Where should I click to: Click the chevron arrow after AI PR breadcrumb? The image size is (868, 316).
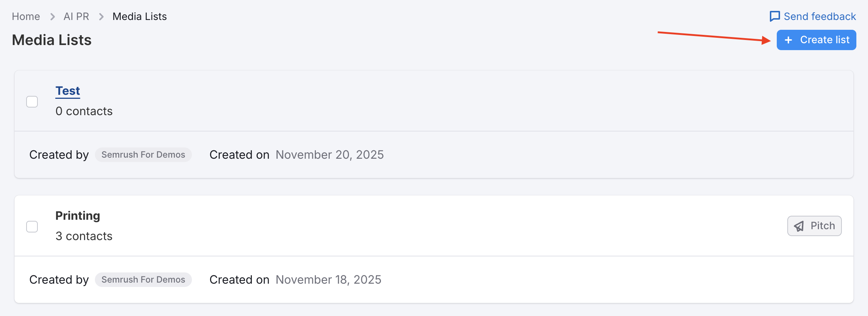(x=101, y=17)
